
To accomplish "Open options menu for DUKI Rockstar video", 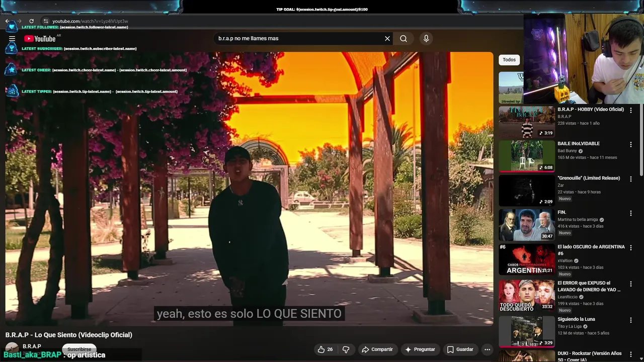I will click(630, 354).
